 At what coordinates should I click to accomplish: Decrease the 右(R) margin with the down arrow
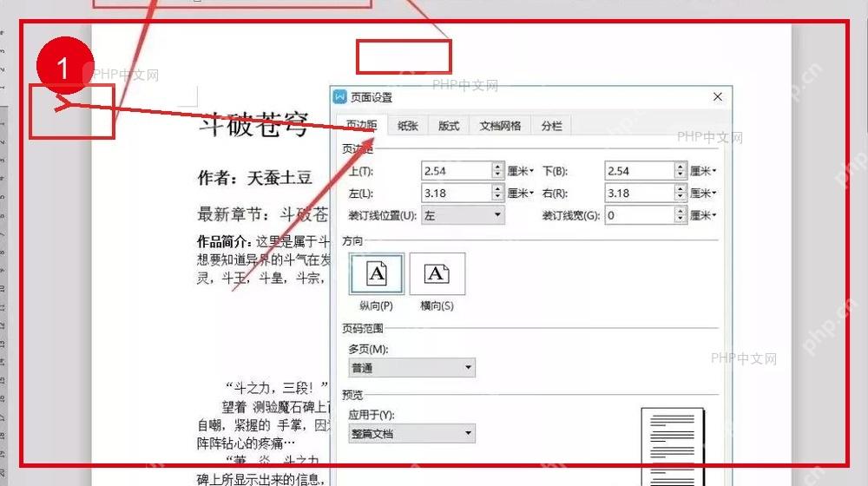(x=681, y=198)
